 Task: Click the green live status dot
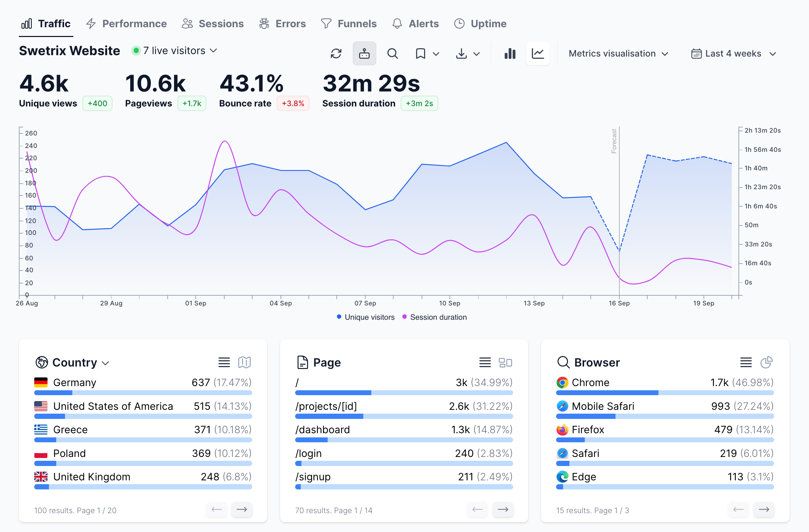click(x=136, y=51)
